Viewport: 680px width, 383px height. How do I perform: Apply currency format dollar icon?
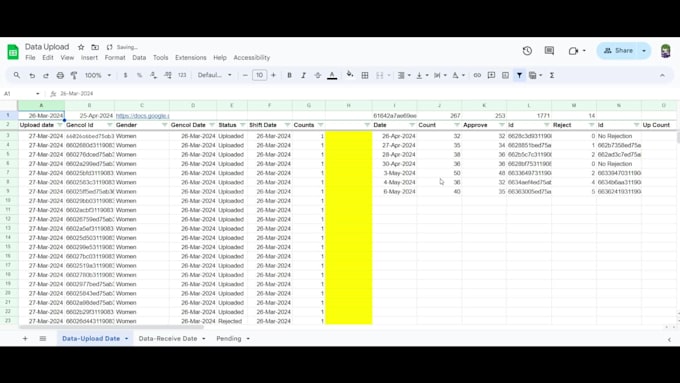pyautogui.click(x=125, y=75)
